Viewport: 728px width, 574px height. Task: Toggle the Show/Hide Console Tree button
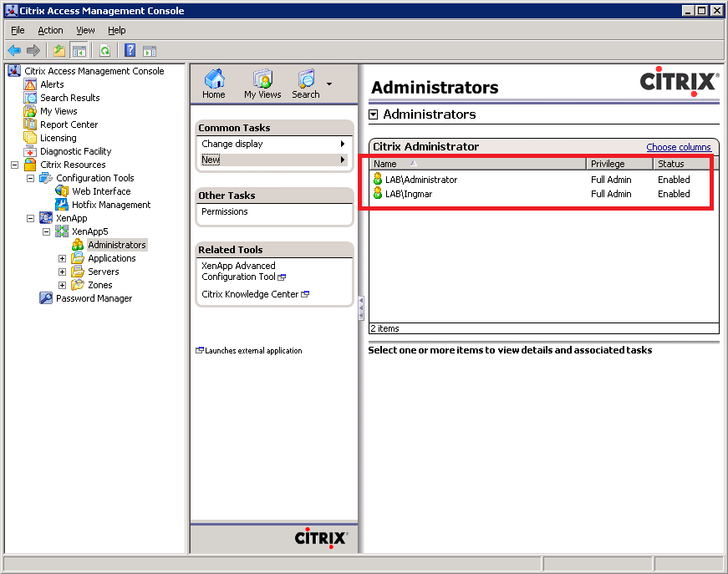click(x=79, y=50)
